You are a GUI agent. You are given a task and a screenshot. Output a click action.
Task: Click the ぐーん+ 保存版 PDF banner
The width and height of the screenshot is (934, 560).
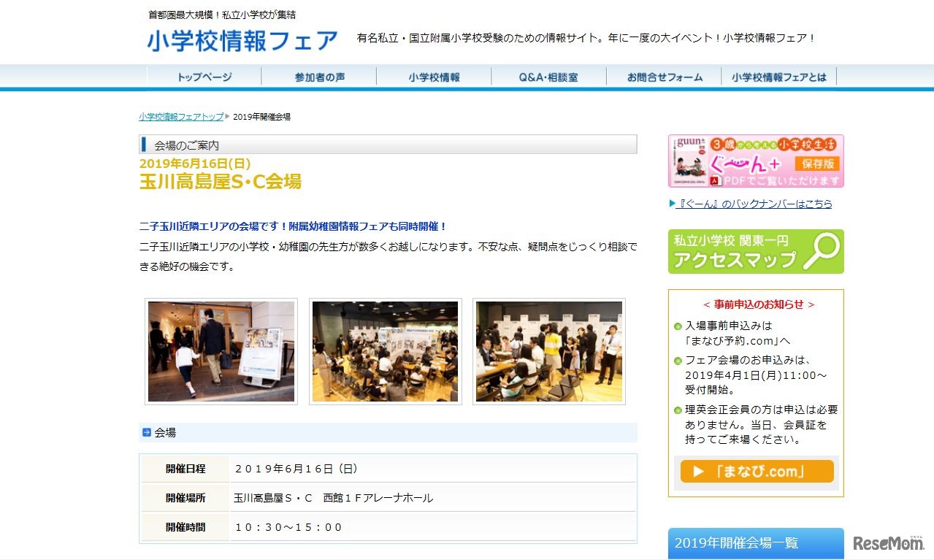point(756,161)
